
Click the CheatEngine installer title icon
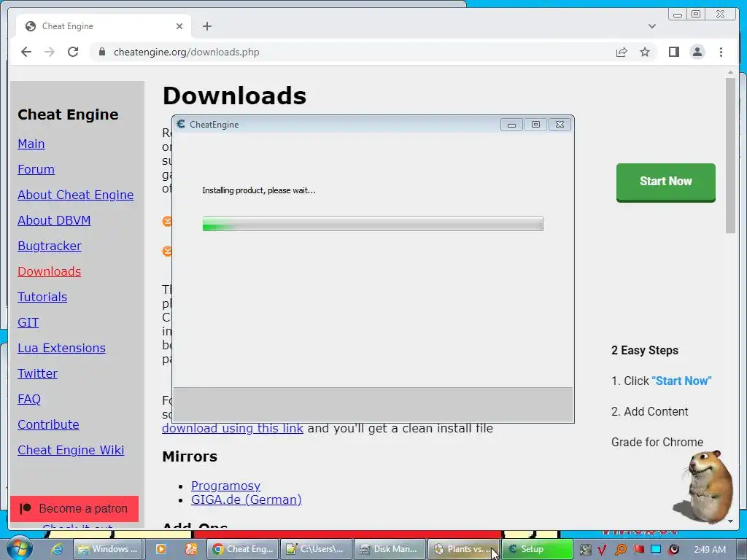coord(181,124)
